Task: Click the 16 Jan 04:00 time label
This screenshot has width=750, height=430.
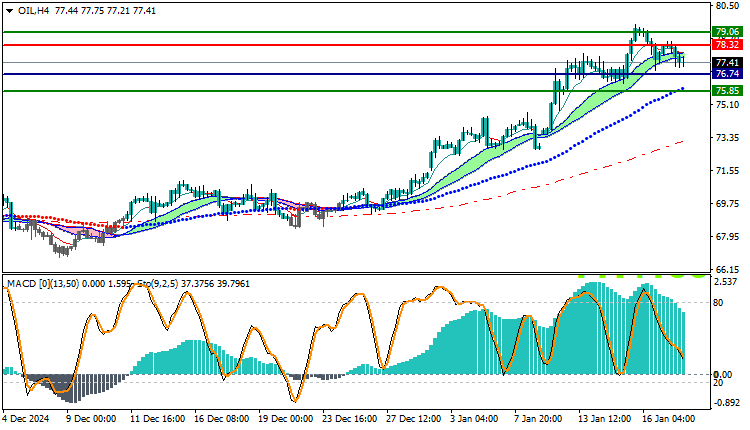Action: pyautogui.click(x=670, y=419)
